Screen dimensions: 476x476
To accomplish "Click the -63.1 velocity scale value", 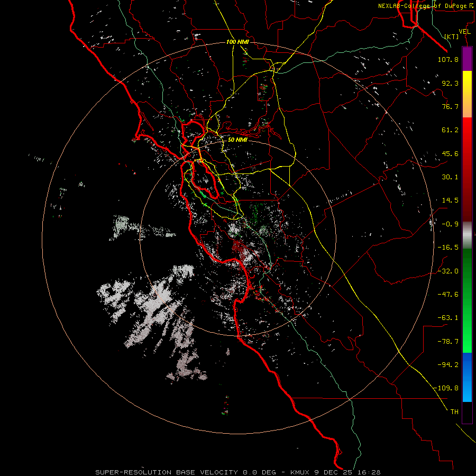I will [x=448, y=318].
